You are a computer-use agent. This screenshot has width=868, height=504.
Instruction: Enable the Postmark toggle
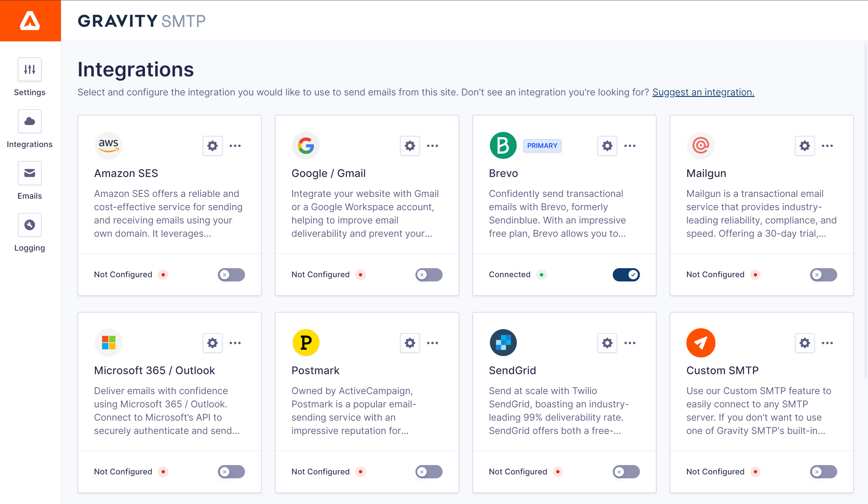tap(429, 472)
